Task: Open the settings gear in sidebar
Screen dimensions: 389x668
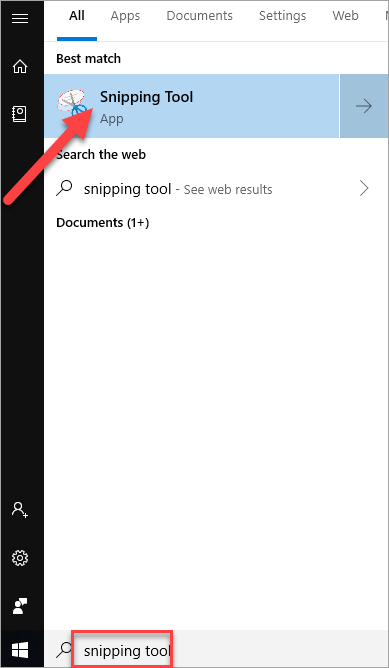Action: 20,557
